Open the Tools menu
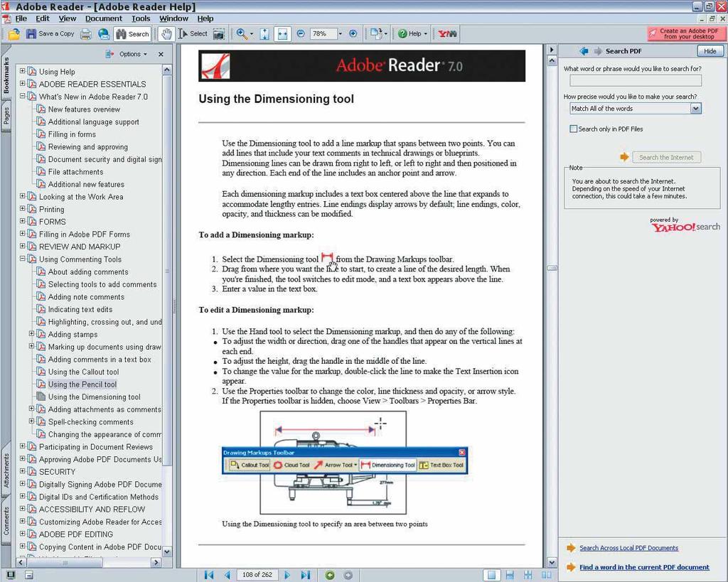Image resolution: width=728 pixels, height=582 pixels. (141, 18)
